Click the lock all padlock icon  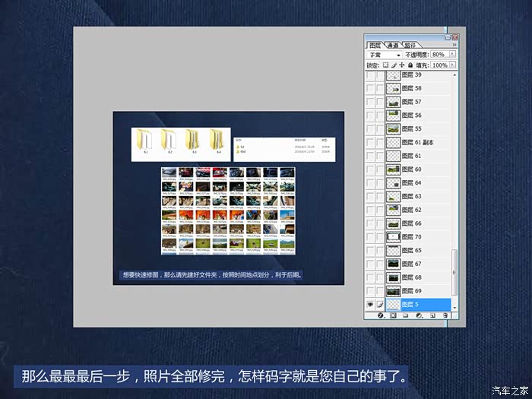tap(410, 65)
